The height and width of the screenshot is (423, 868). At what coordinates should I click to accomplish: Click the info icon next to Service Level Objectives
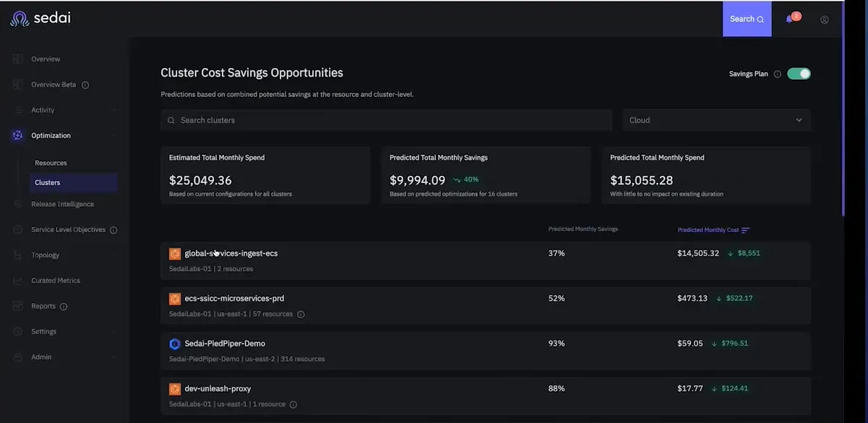click(113, 230)
